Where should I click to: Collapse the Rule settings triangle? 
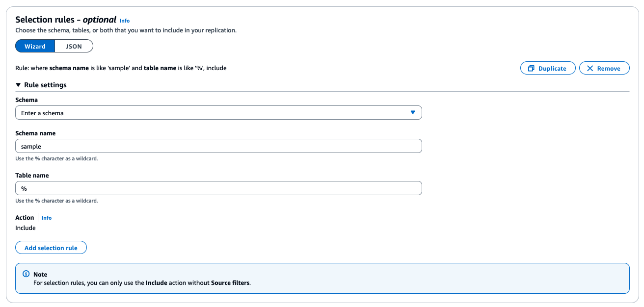pos(18,85)
